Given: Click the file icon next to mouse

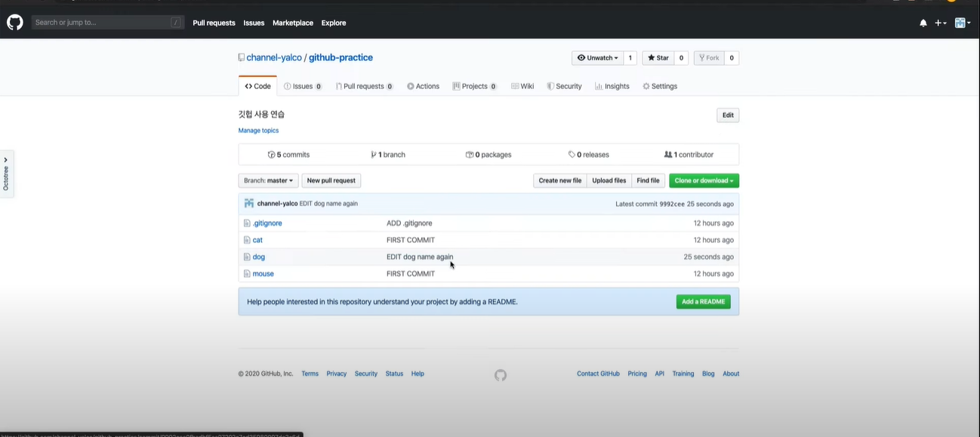Looking at the screenshot, I should tap(247, 274).
